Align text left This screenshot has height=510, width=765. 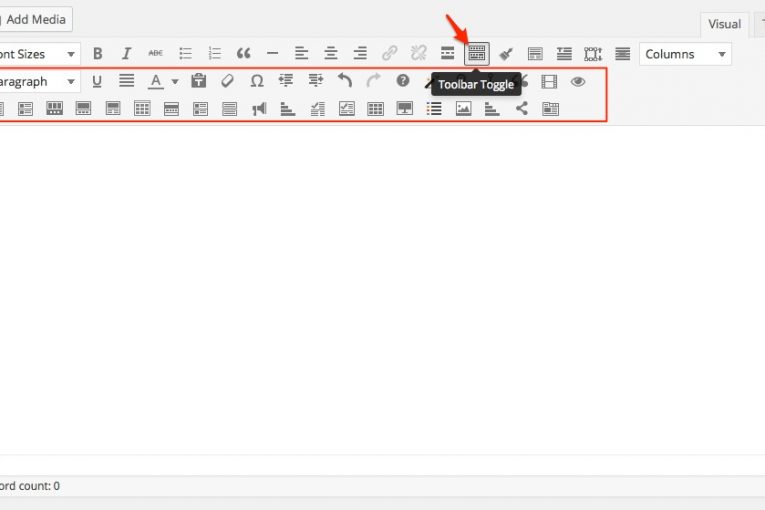(302, 53)
